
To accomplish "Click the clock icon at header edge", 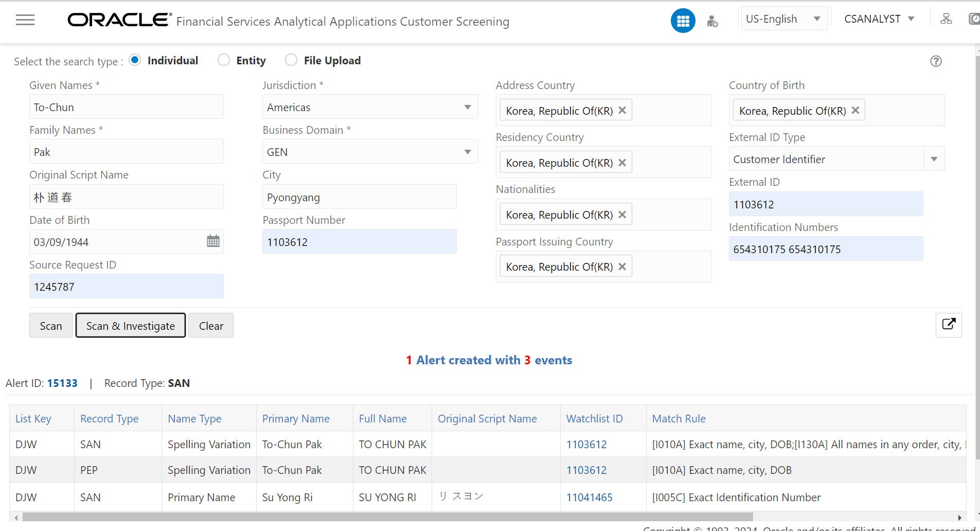I will [x=974, y=19].
